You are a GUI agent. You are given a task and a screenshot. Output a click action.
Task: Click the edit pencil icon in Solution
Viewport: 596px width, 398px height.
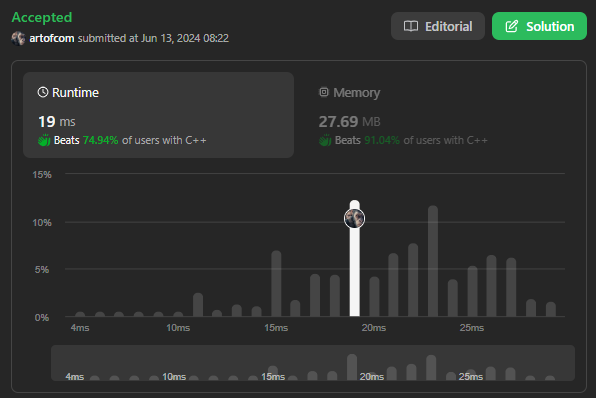coord(512,26)
